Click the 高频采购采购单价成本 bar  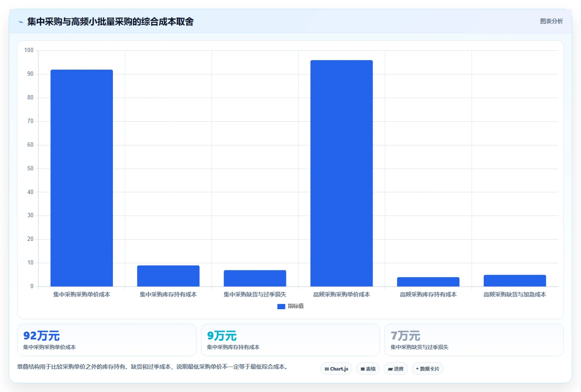[x=342, y=173]
